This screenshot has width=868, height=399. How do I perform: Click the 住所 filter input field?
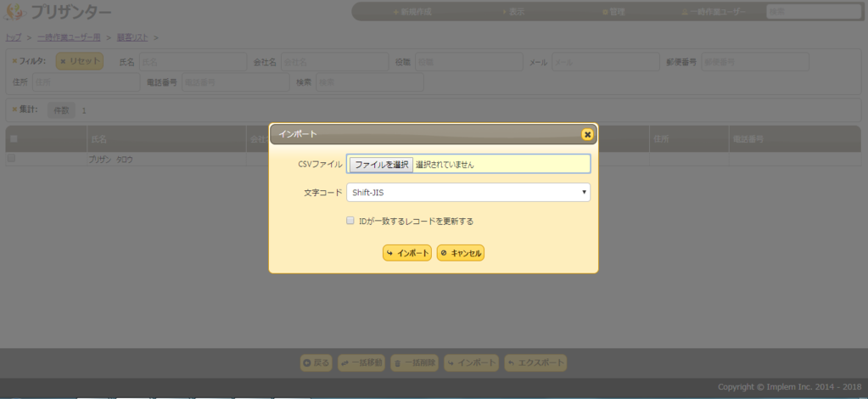pos(86,82)
